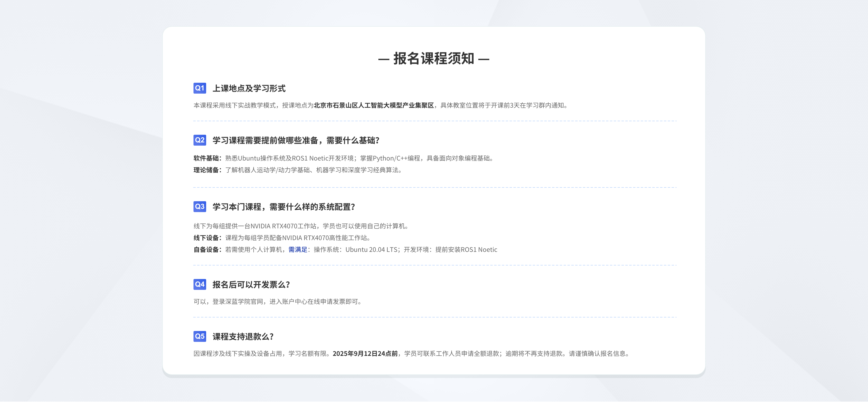
Task: Click bold date 2025年9月12日24点前
Action: (365, 353)
